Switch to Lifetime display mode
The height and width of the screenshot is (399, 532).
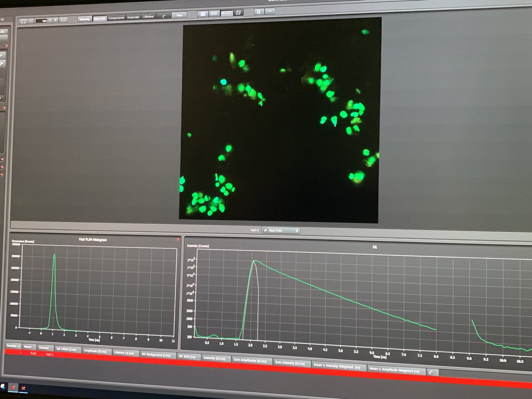(148, 17)
